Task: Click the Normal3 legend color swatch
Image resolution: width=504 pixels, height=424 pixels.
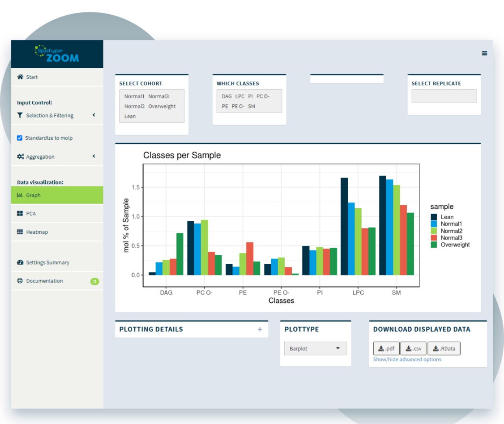Action: point(434,238)
